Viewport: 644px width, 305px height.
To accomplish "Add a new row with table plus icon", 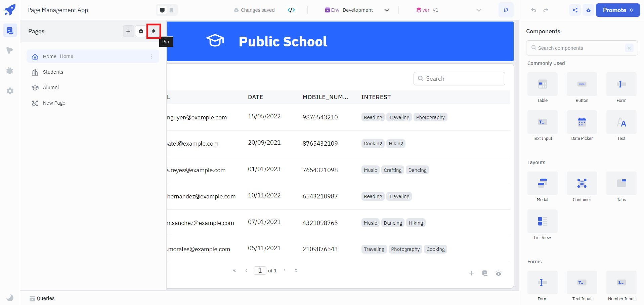I will [x=471, y=273].
